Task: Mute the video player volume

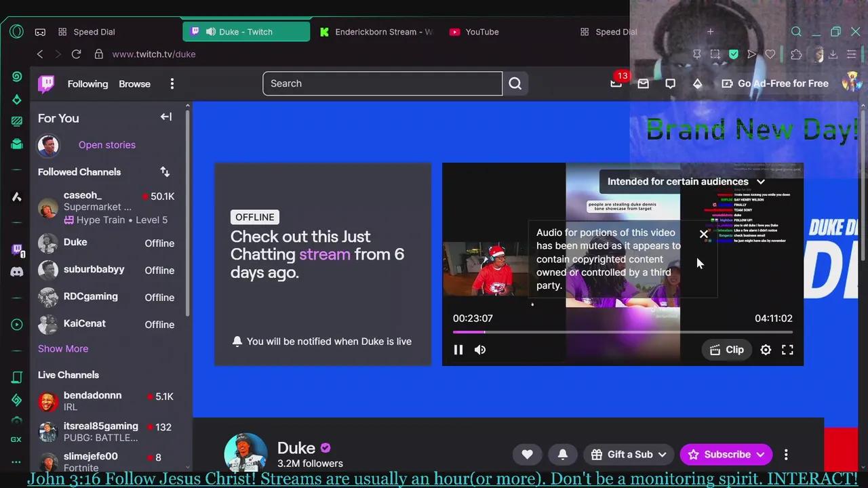Action: [x=480, y=350]
